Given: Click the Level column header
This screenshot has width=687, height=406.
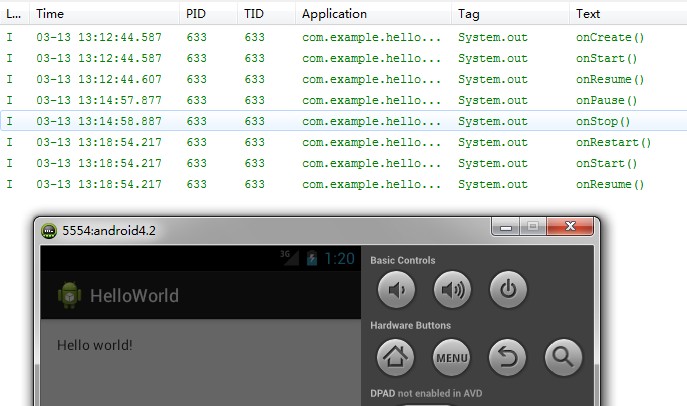Looking at the screenshot, I should click(x=14, y=14).
